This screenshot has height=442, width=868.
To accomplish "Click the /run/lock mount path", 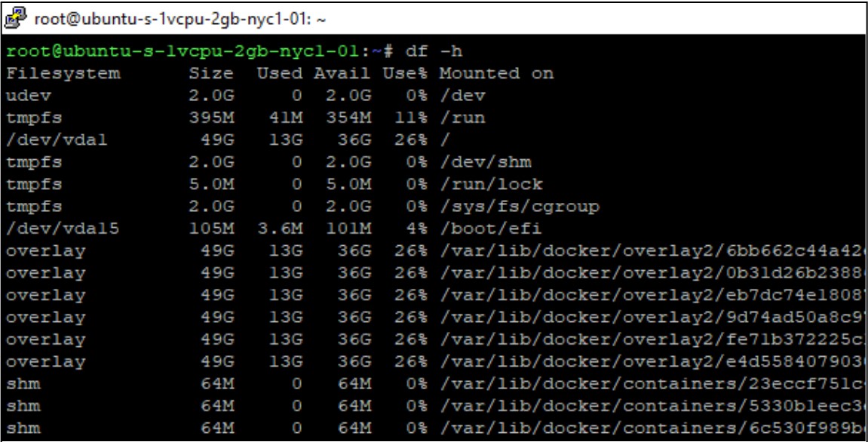I will pos(490,184).
